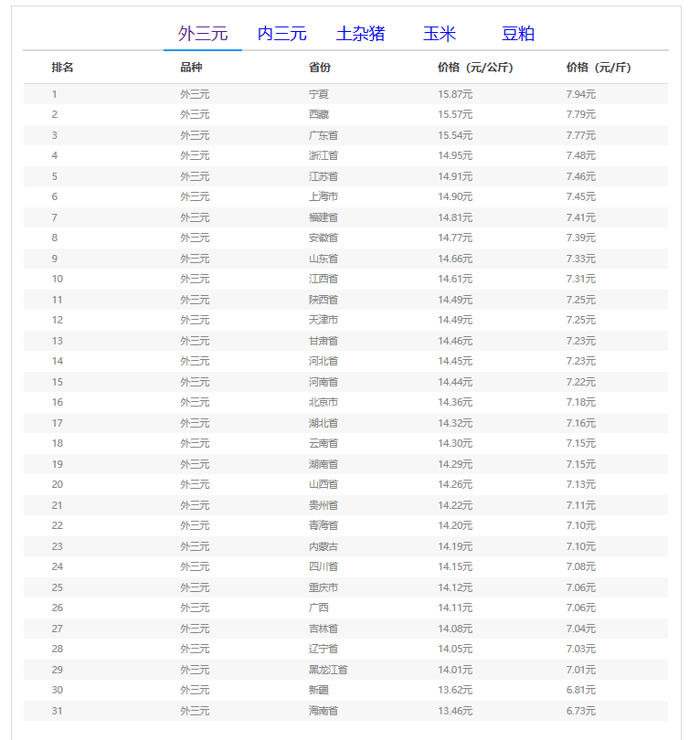
Task: Select the 海南省 cell
Action: [x=323, y=711]
